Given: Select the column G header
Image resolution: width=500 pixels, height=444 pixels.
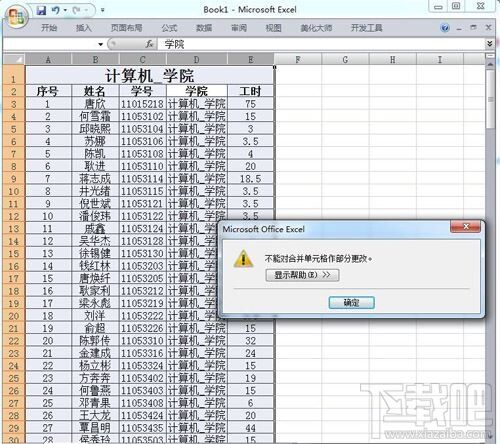Looking at the screenshot, I should (345, 59).
